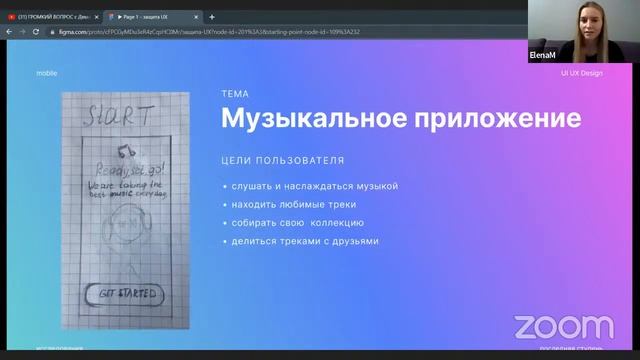Viewport: 640px width, 360px height.
Task: Click bullet 'делиться треками с друзьями'
Action: click(305, 241)
